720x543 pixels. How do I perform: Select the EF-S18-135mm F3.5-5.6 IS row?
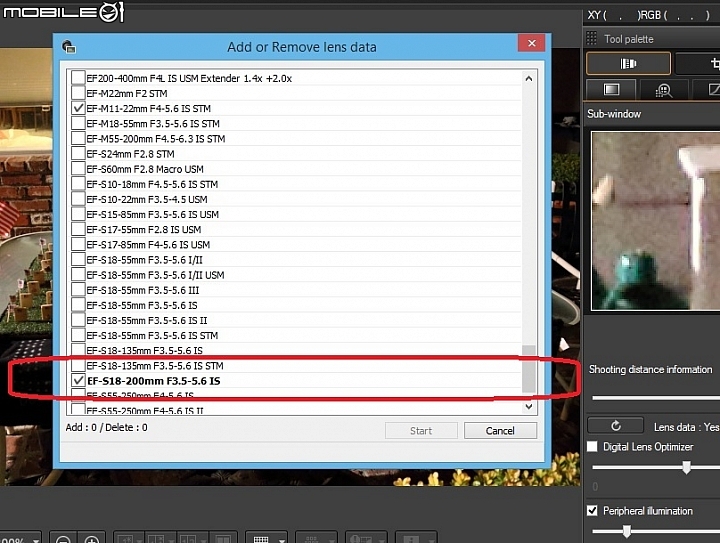(296, 351)
